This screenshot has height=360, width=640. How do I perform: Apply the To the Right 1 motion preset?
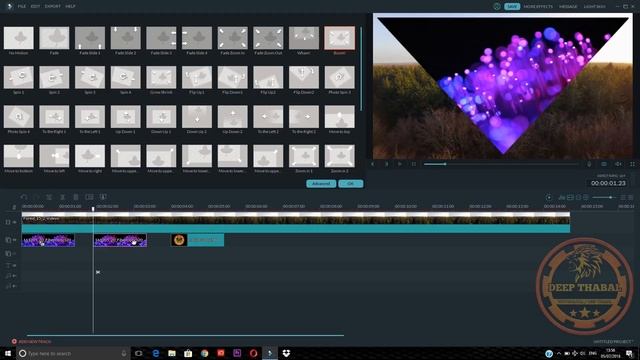click(x=54, y=117)
